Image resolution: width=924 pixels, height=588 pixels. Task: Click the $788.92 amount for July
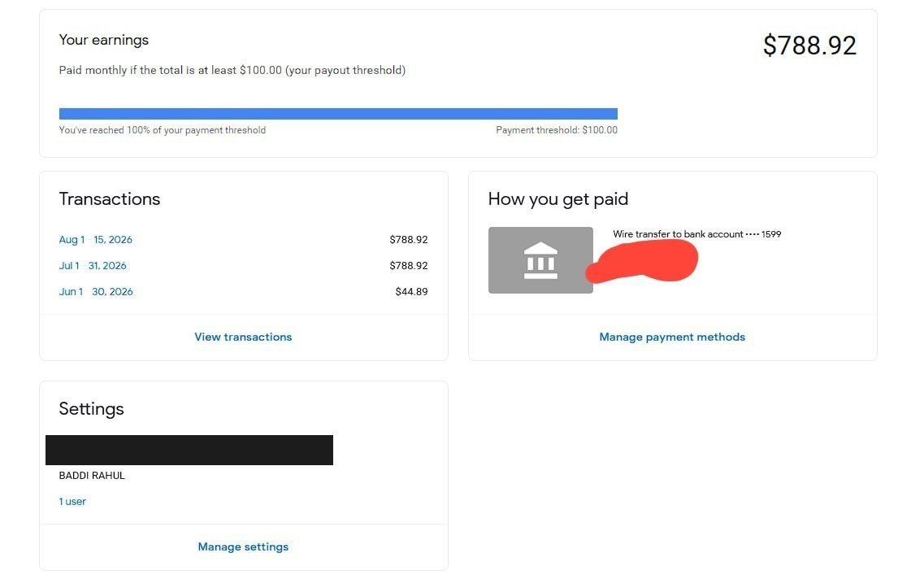point(409,265)
